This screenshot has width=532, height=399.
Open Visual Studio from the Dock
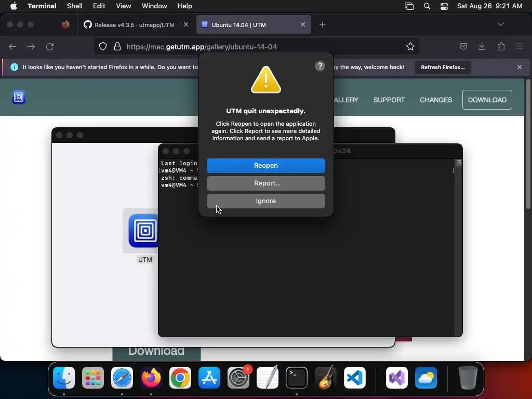tap(397, 378)
